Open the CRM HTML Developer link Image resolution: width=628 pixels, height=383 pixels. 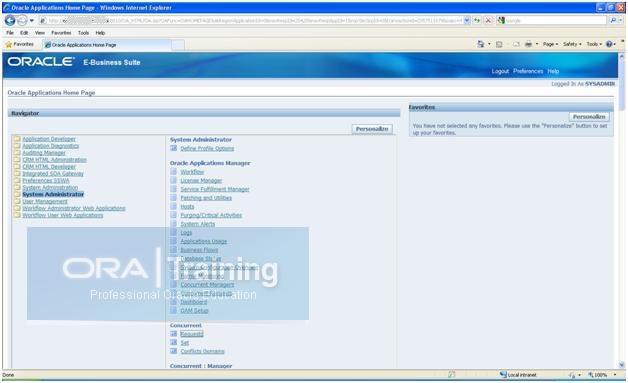(49, 167)
